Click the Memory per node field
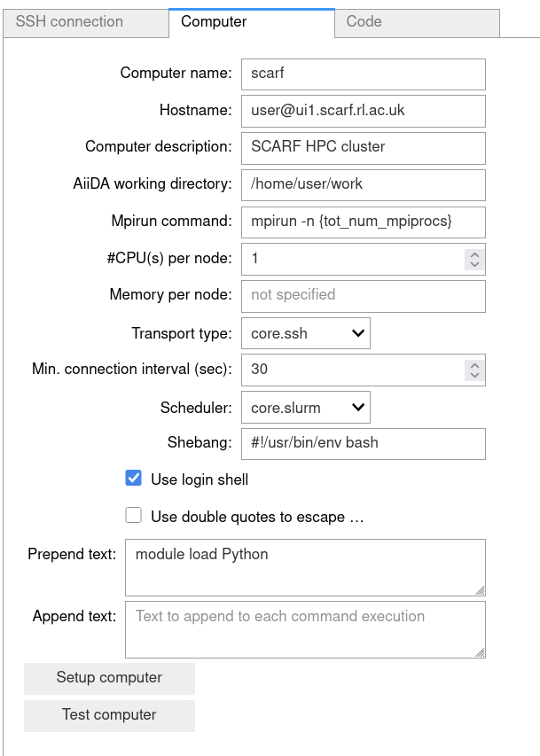Screen dimensions: 540x756 (363, 295)
